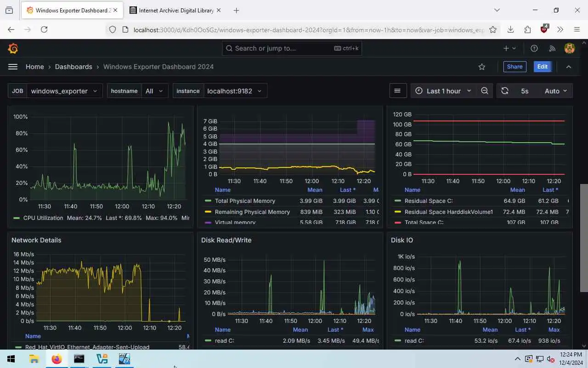Click the Share button
This screenshot has height=368, width=588.
coord(514,67)
